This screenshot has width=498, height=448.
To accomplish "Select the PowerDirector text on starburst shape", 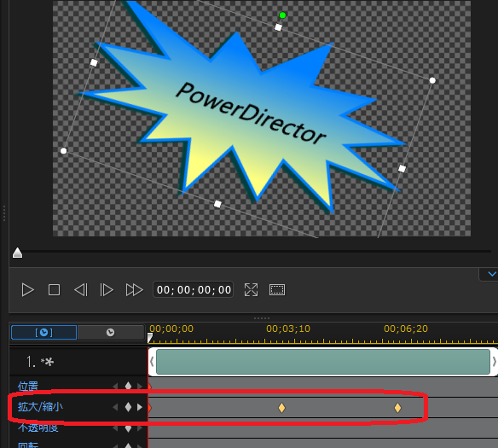I will [x=251, y=113].
